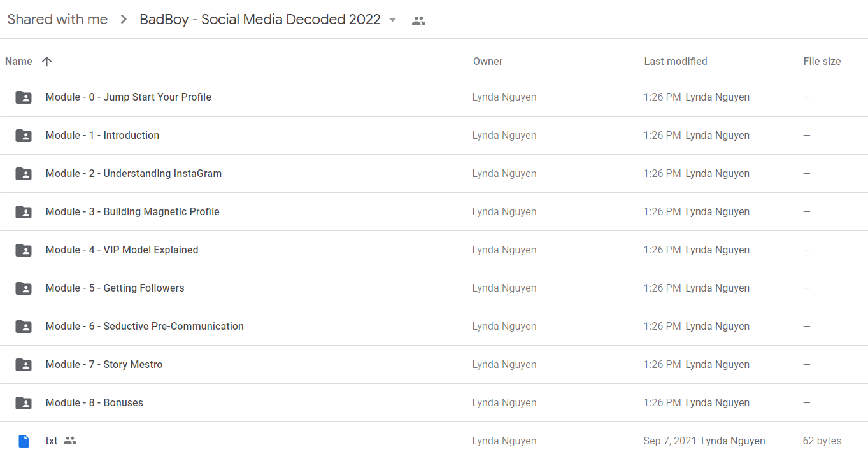
Task: Click the folder icon beside Story Mestro
Action: click(24, 365)
